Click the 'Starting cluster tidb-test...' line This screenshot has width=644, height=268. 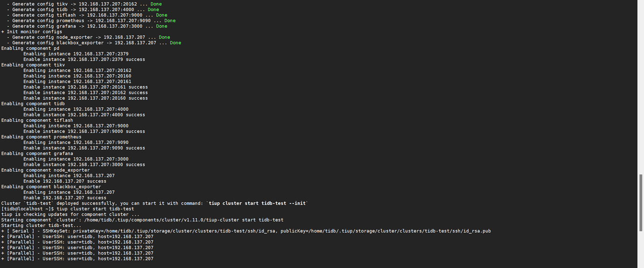pos(41,226)
